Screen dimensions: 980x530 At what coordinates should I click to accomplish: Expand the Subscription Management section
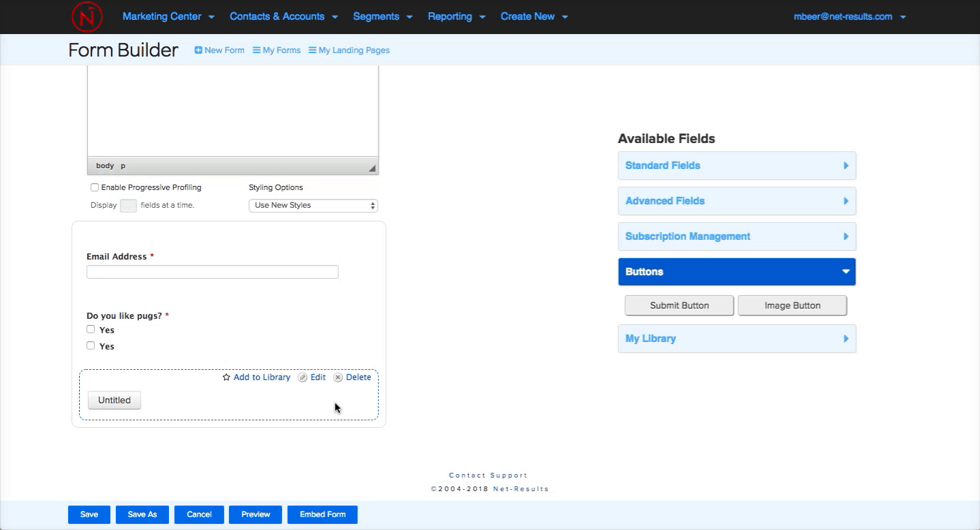coord(737,236)
